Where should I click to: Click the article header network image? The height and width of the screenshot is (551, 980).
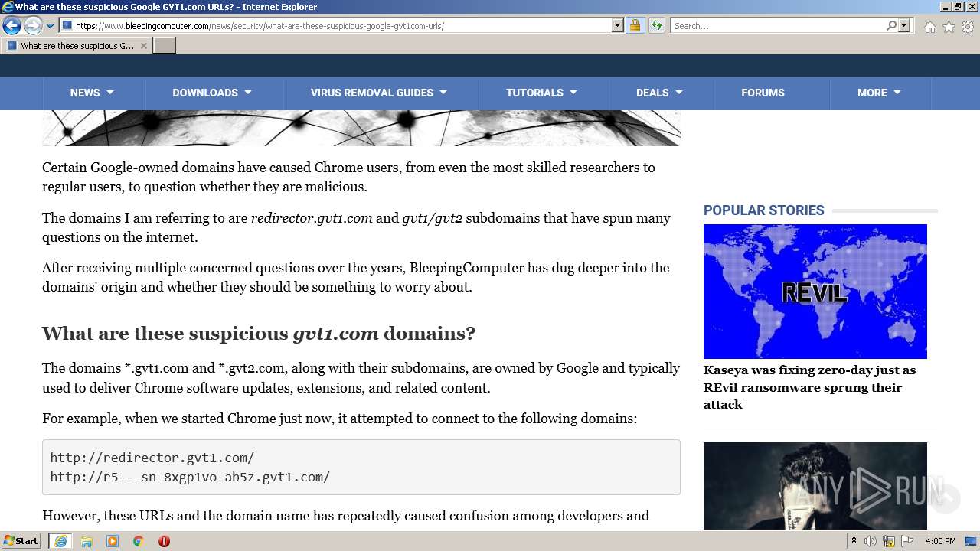point(361,128)
